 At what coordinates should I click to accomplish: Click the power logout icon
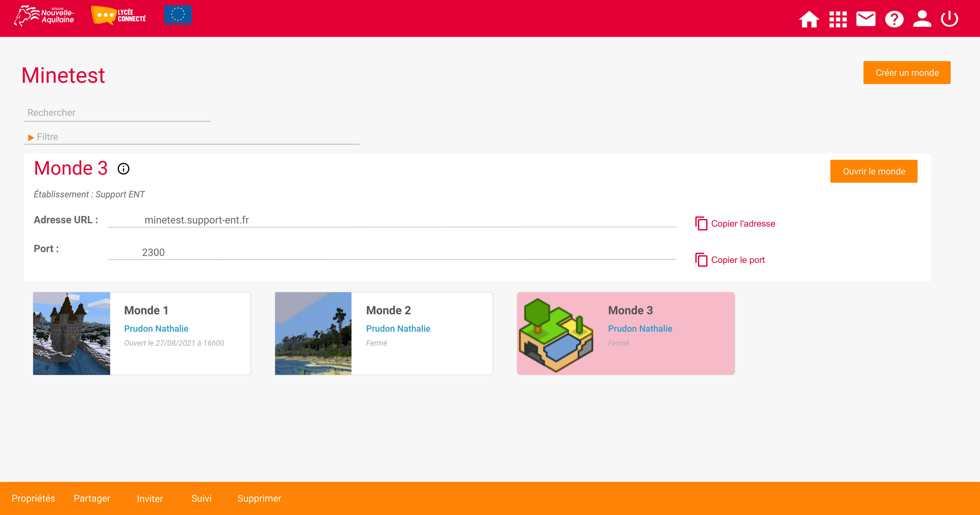click(x=949, y=19)
